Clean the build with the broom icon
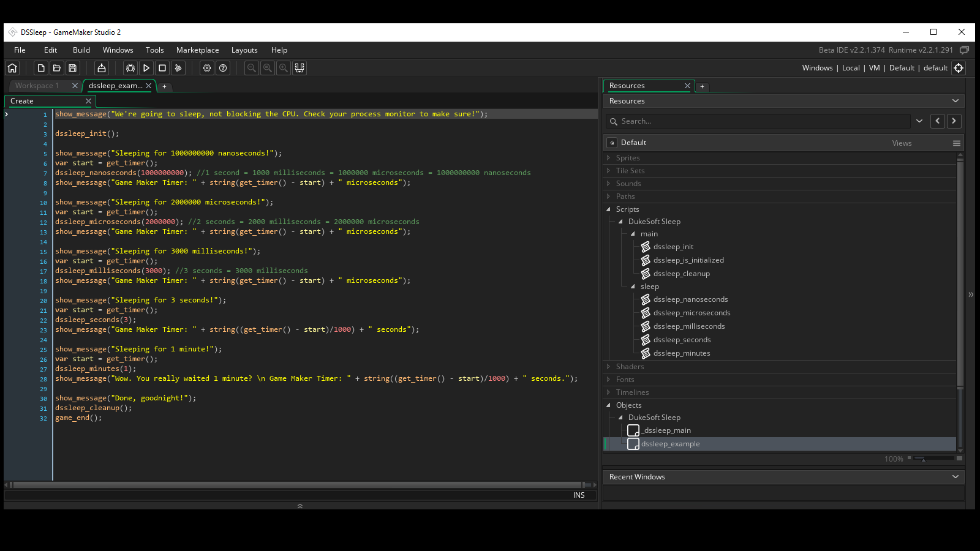 tap(178, 68)
